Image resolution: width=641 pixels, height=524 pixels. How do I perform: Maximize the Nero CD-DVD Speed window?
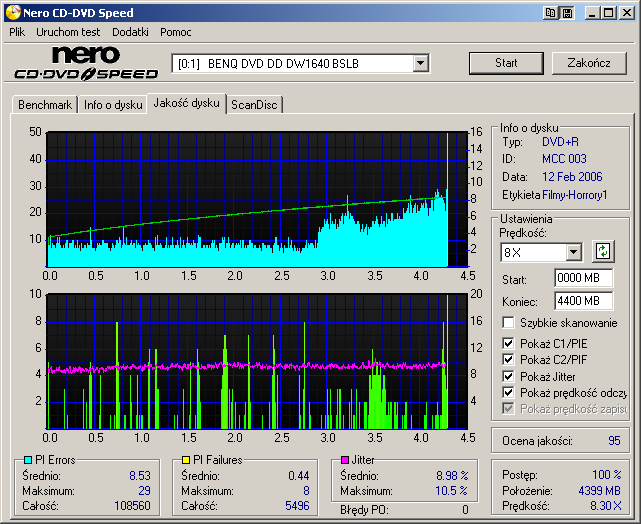609,13
